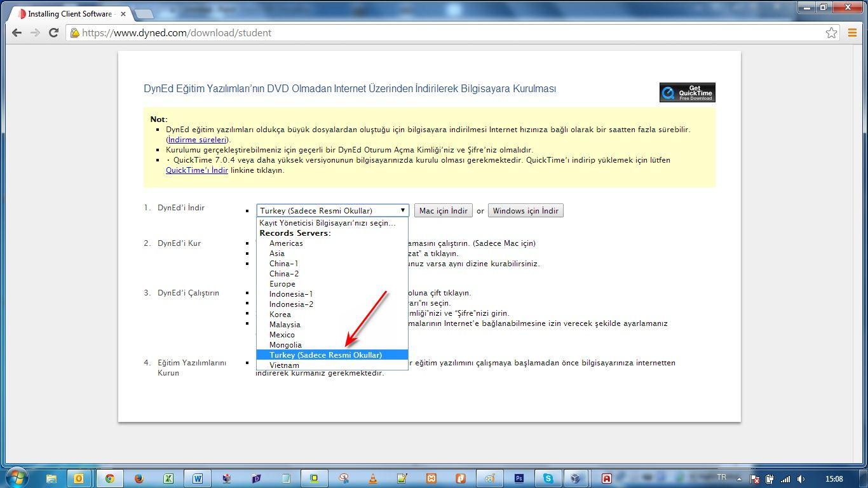Select Mexico from the dropdown
Viewport: 868px width, 488px height.
click(332, 335)
